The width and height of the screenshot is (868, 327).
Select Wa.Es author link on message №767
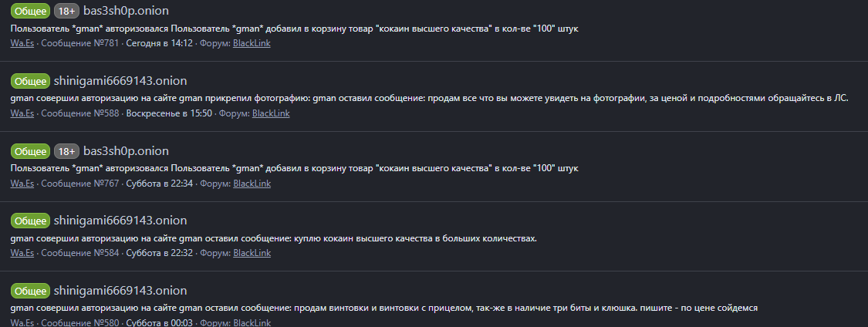coord(22,184)
